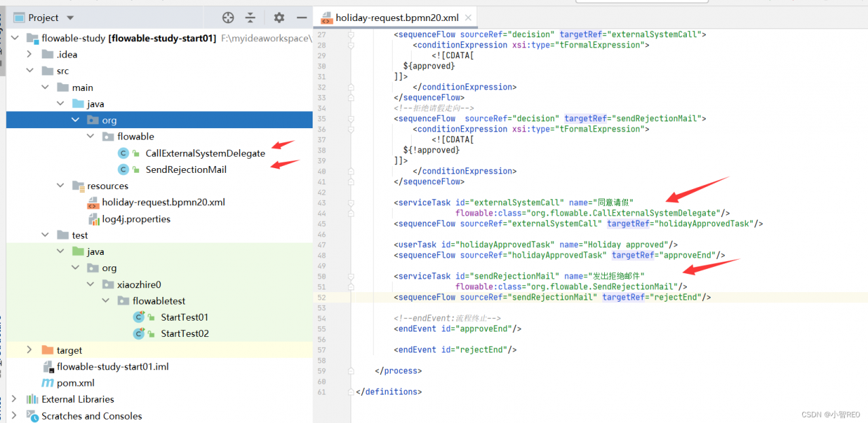Click the '${!approved}' expression in code

(x=431, y=150)
